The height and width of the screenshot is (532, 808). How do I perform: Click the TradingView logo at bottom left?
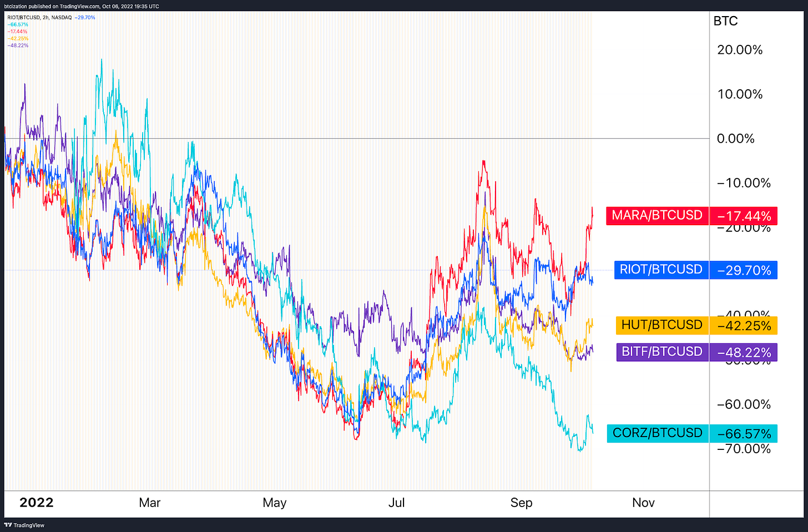[24, 525]
